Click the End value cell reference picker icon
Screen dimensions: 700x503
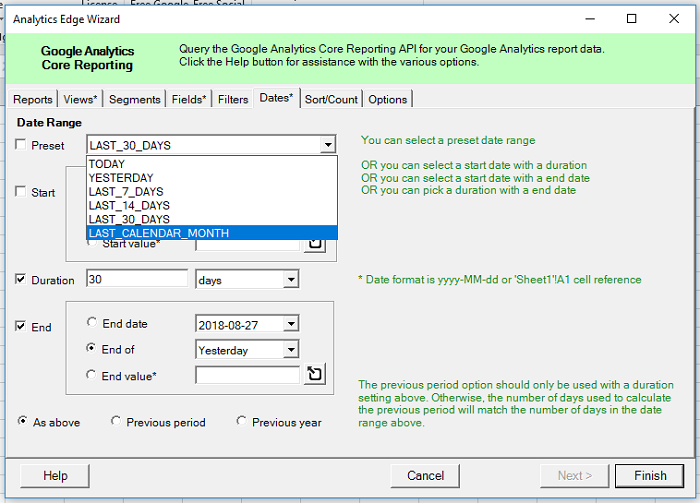click(315, 374)
